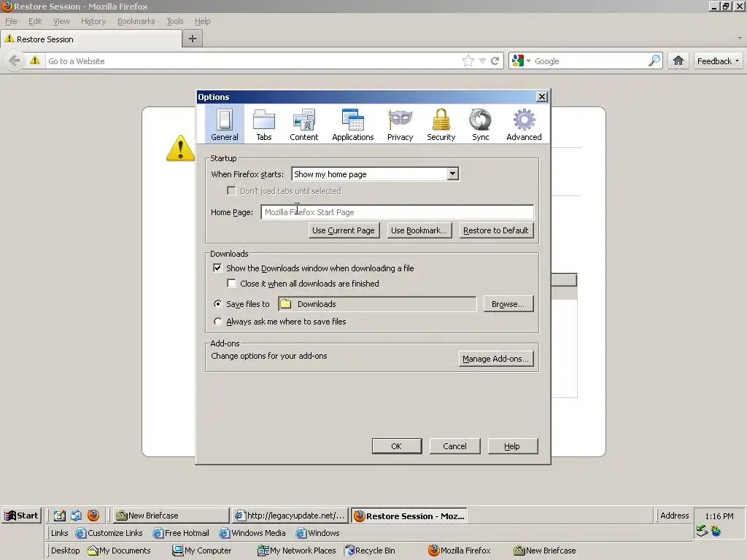Bookmark page with the star icon

tap(468, 61)
